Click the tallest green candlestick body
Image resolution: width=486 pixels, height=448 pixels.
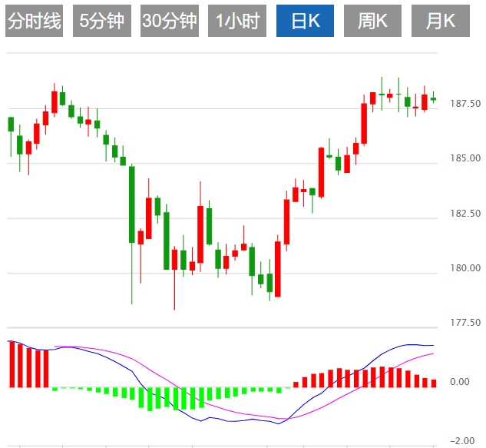tap(131, 204)
